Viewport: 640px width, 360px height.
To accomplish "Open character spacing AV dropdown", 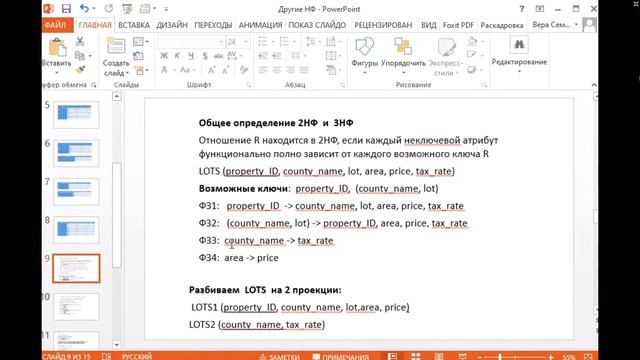I will coord(234,56).
